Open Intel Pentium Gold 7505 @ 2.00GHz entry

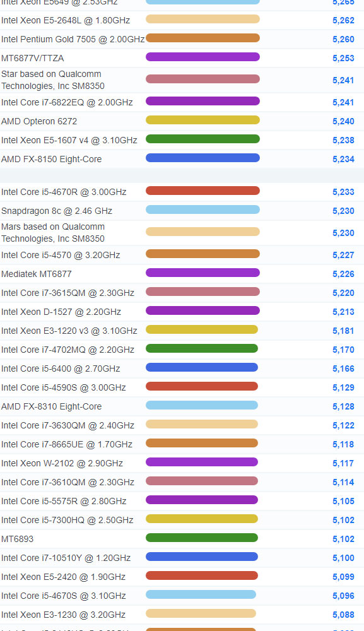pyautogui.click(x=73, y=39)
